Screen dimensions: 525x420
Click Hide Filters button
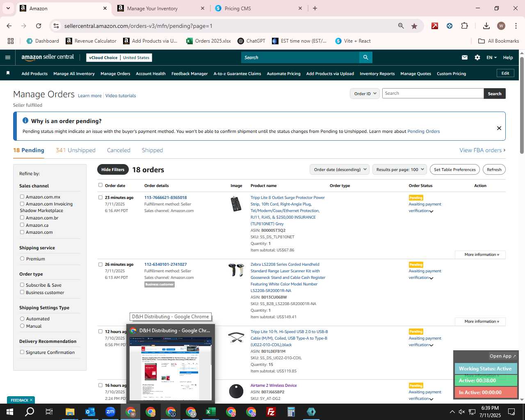(113, 169)
